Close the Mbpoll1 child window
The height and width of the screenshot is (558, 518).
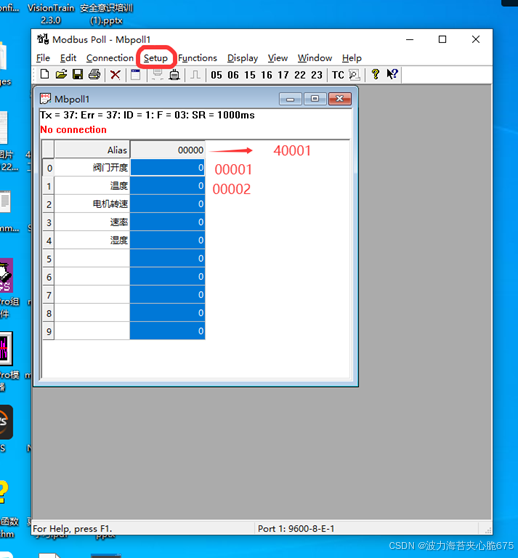coord(340,99)
